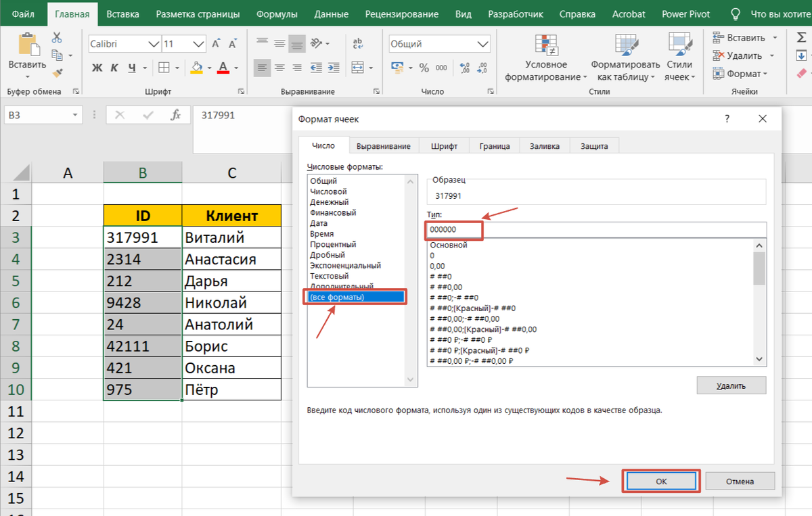Apply percent style with % icon
Viewport: 812px width, 516px height.
pos(424,68)
